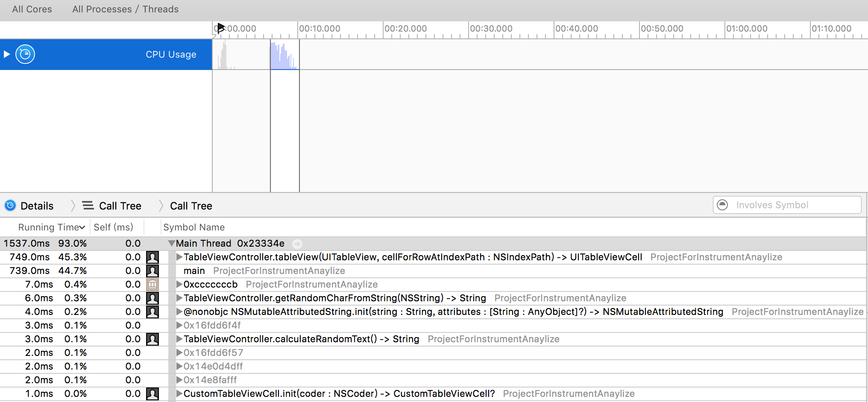Click user code icon on cellForRowAtIndexPath row

pos(152,257)
